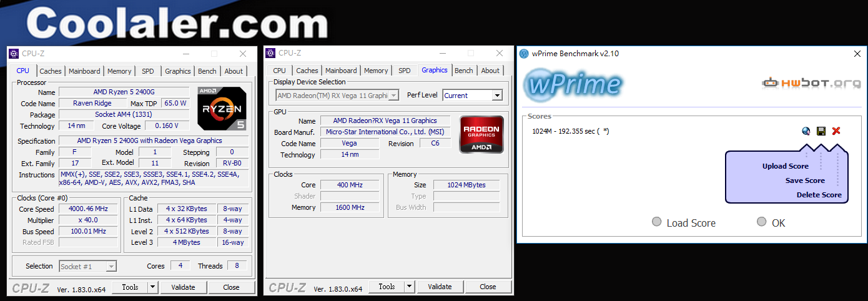Image resolution: width=868 pixels, height=301 pixels.
Task: Click the hwbot.org logo
Action: tap(811, 82)
